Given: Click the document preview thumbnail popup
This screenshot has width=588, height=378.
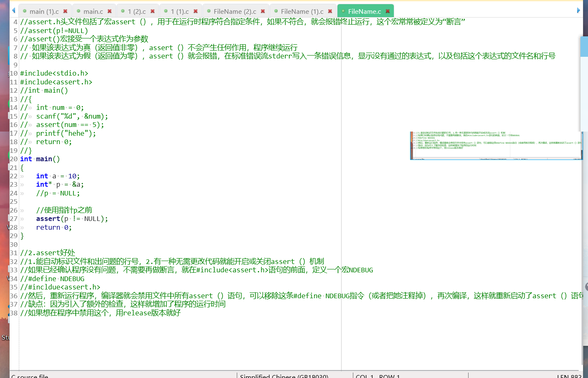Looking at the screenshot, I should (496, 145).
